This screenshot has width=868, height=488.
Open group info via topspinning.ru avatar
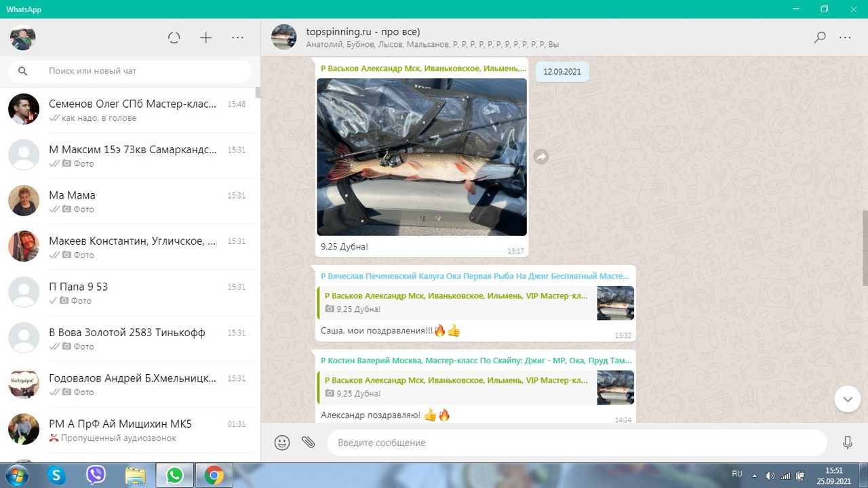284,37
